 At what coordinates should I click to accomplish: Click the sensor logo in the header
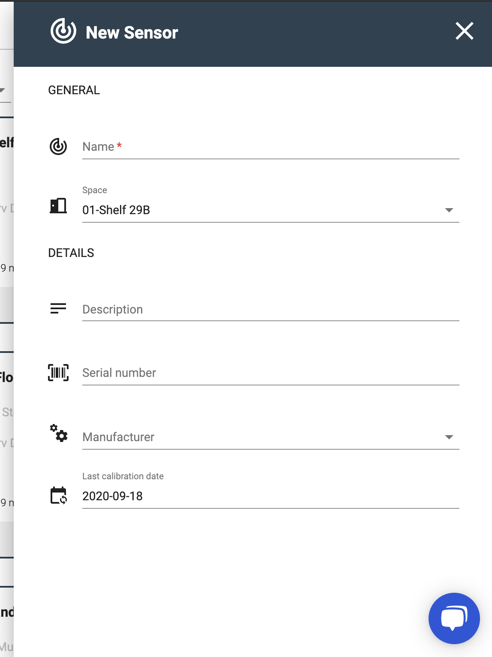point(63,31)
